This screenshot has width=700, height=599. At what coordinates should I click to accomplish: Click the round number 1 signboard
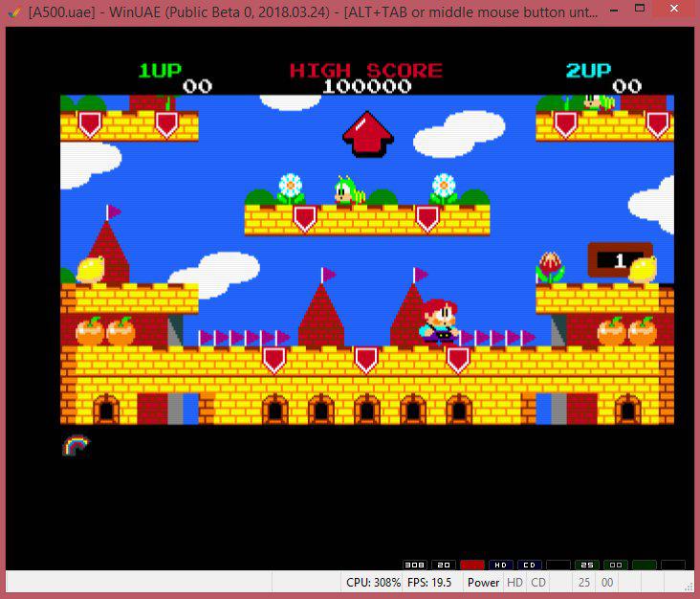(620, 260)
